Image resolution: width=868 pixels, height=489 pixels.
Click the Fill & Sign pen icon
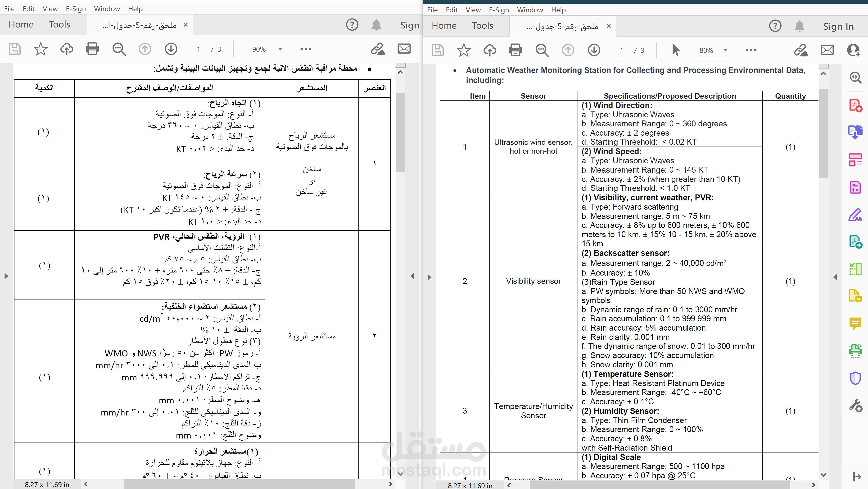point(855,214)
